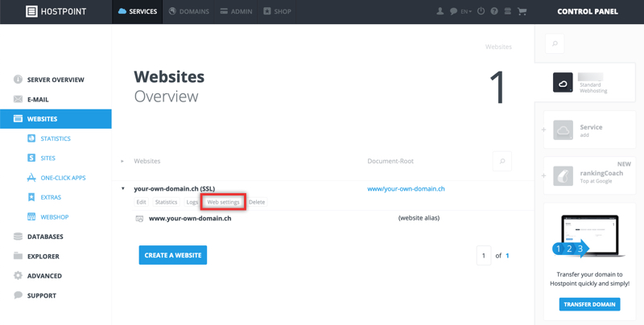Switch to the Domains tab
Image resolution: width=644 pixels, height=325 pixels.
pyautogui.click(x=188, y=11)
